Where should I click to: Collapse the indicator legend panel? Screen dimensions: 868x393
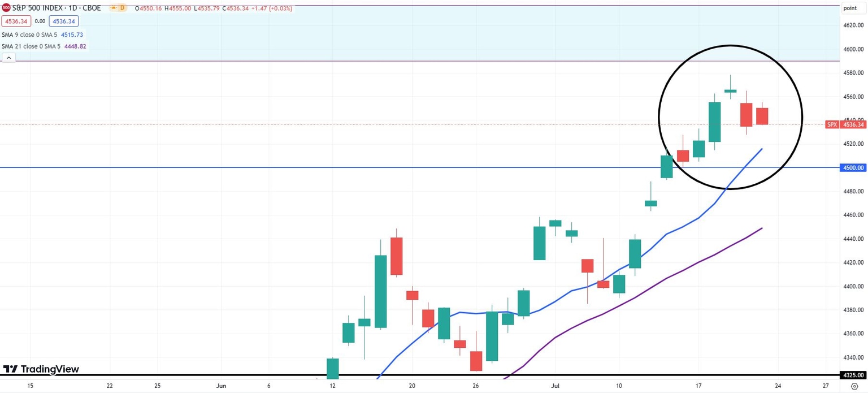(x=8, y=57)
